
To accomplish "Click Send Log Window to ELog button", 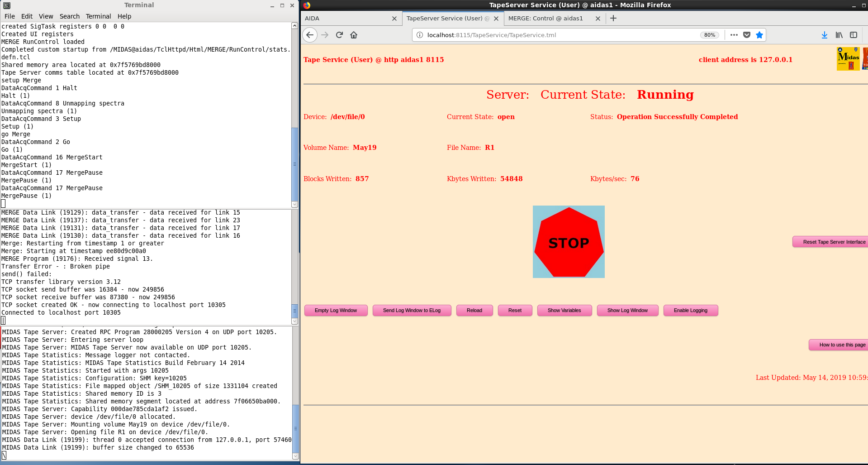I will click(412, 310).
